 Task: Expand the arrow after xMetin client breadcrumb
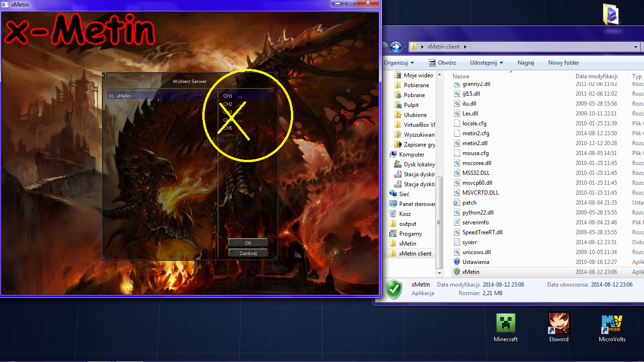point(465,47)
